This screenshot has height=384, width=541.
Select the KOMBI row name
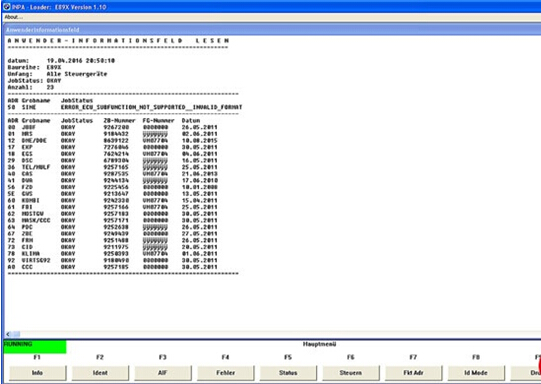pos(31,200)
